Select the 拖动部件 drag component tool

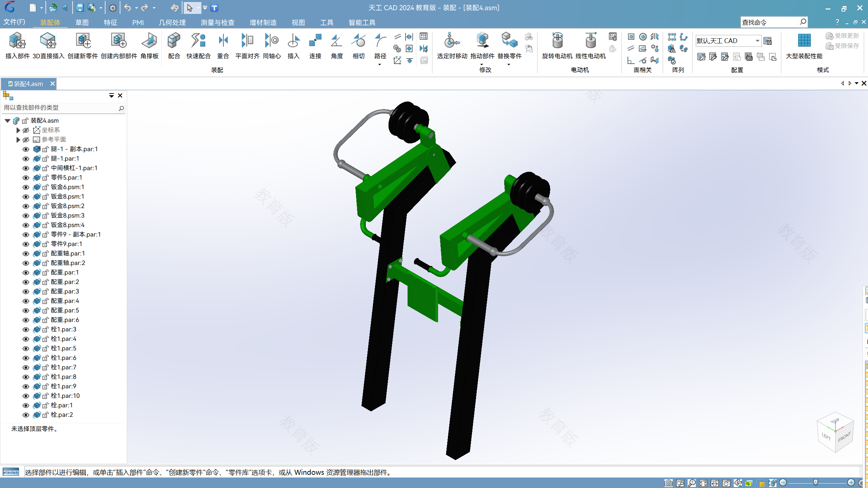pos(482,46)
